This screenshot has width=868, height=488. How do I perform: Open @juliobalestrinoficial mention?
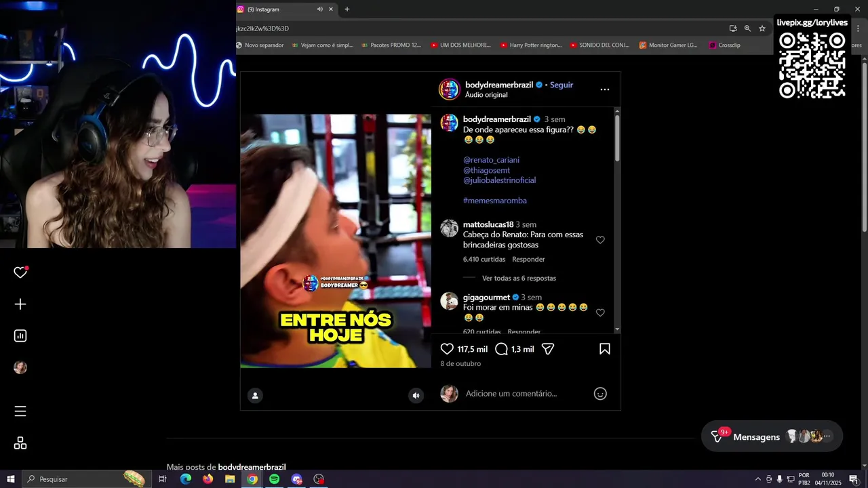click(x=499, y=180)
